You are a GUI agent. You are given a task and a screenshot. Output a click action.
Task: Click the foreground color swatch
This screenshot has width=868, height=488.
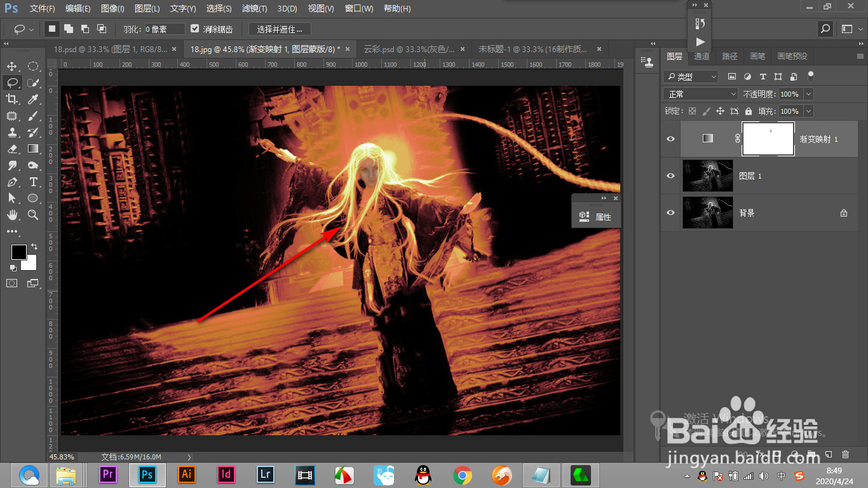[18, 252]
